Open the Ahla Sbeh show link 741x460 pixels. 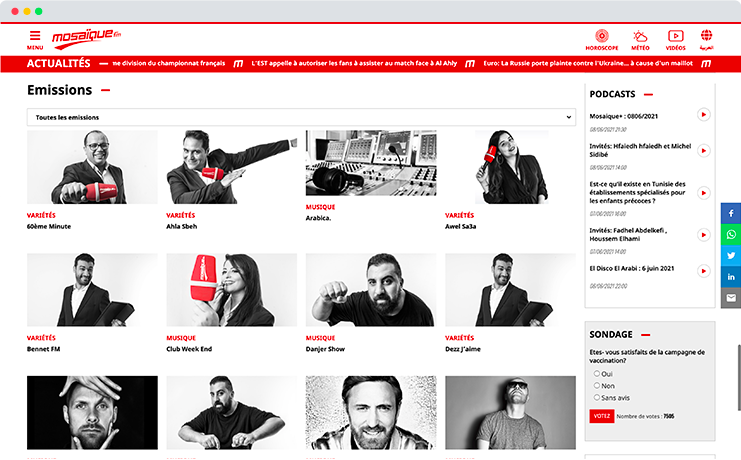coord(181,226)
